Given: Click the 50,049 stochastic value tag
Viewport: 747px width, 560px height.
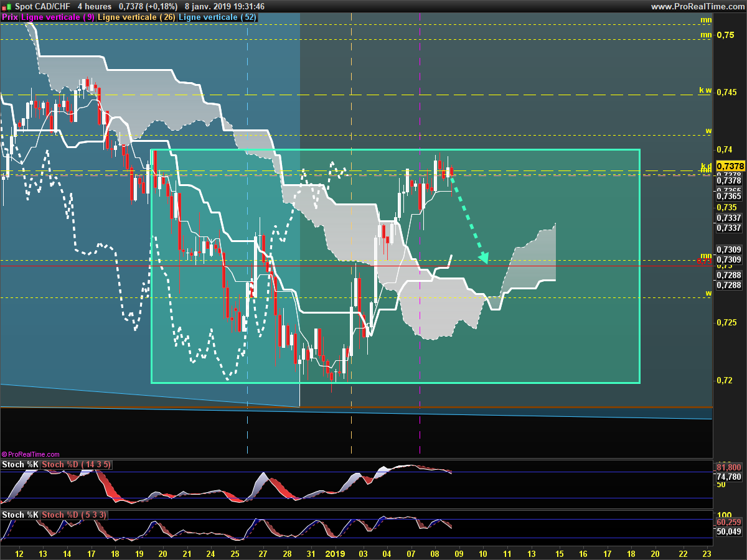Looking at the screenshot, I should pyautogui.click(x=729, y=531).
